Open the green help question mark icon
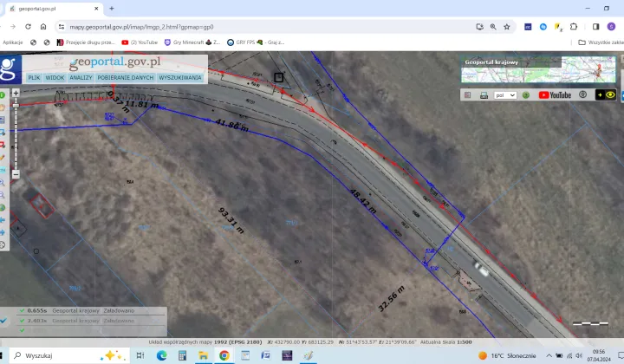Screen dimensions: 624x364 (525, 94)
